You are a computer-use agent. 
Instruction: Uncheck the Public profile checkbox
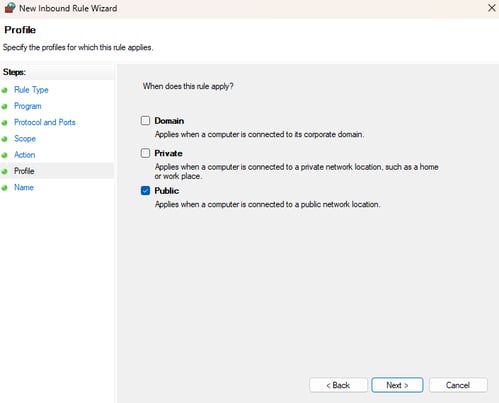pos(145,190)
